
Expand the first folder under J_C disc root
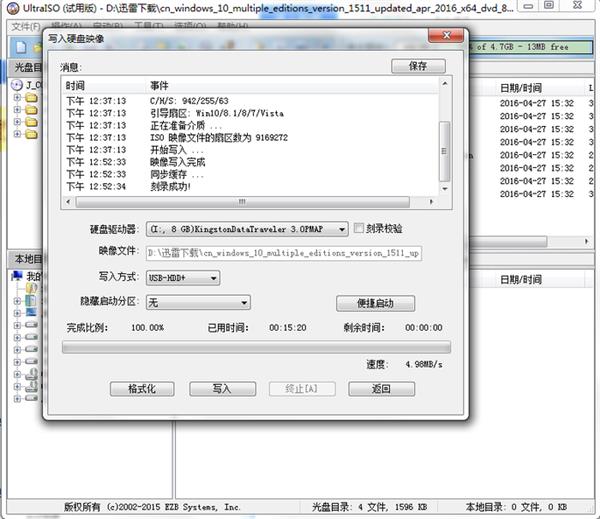(17, 97)
